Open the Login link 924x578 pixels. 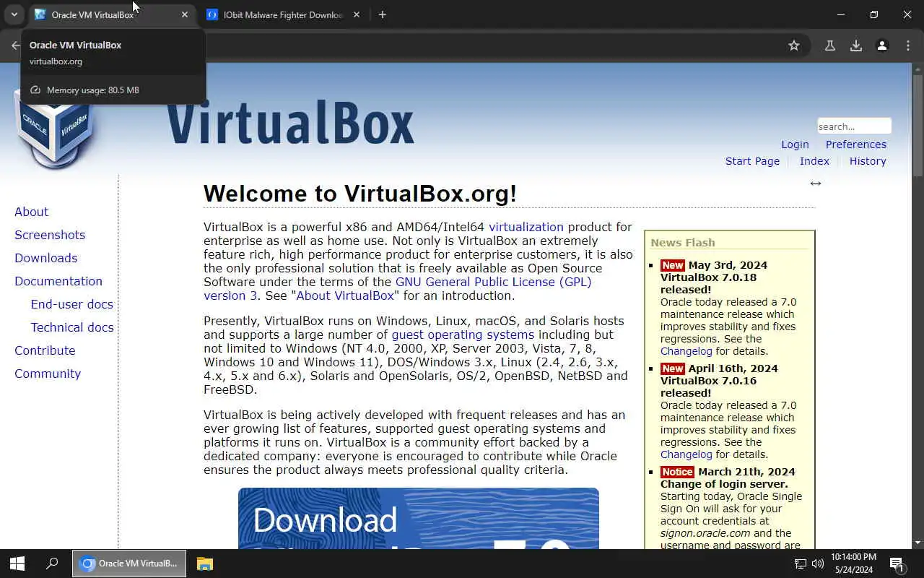(x=795, y=144)
